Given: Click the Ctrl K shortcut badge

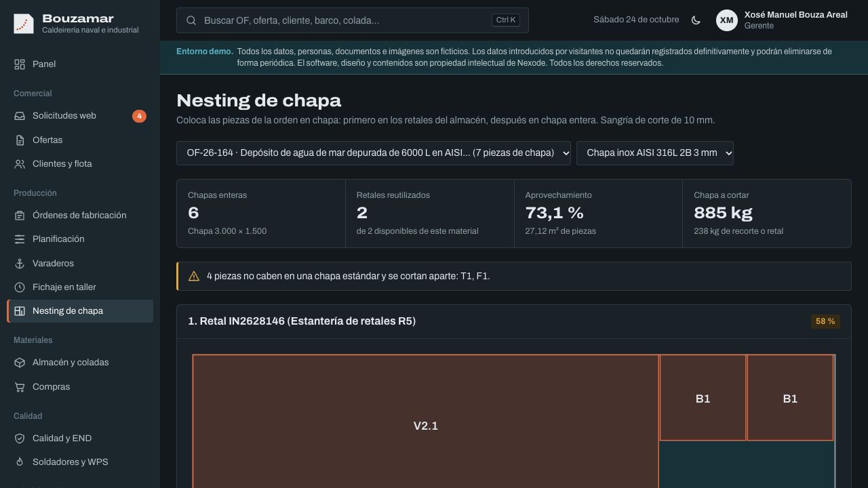Looking at the screenshot, I should point(506,20).
